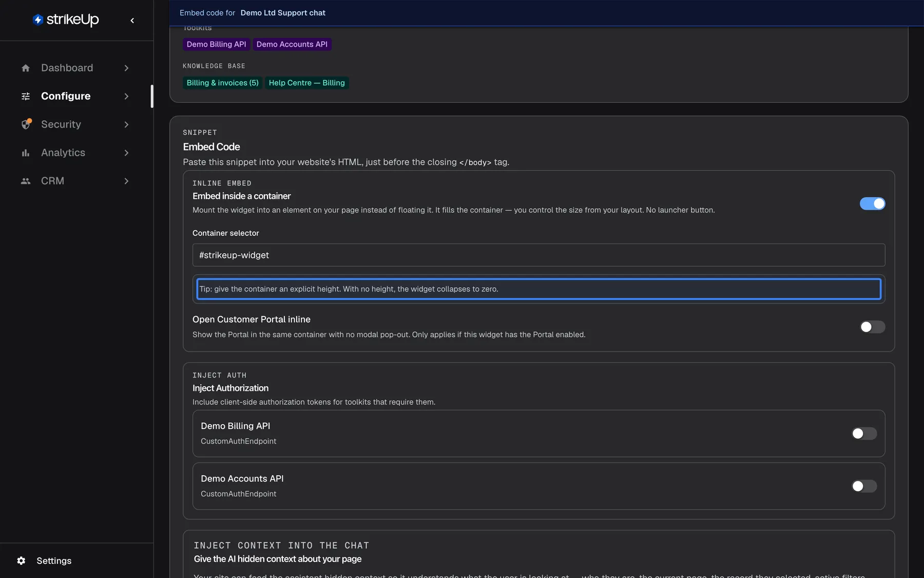Click the Dashboard home icon
Image resolution: width=924 pixels, height=578 pixels.
click(x=26, y=68)
